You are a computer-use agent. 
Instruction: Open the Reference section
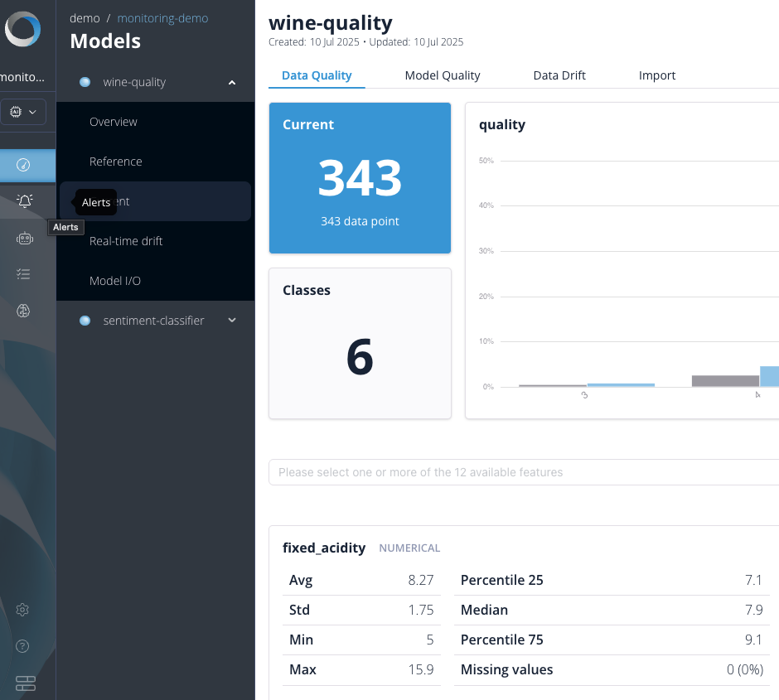point(116,162)
